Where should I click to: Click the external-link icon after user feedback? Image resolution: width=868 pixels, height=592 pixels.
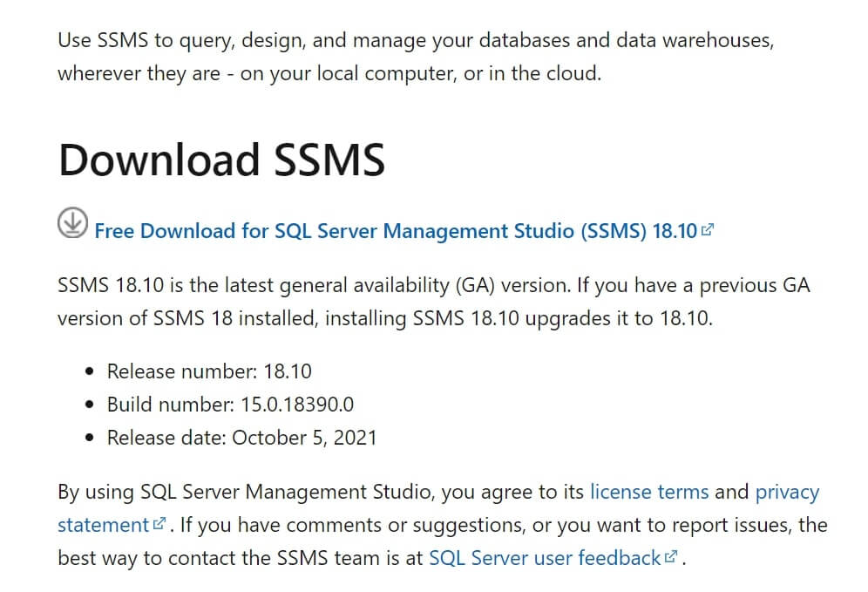click(x=671, y=557)
